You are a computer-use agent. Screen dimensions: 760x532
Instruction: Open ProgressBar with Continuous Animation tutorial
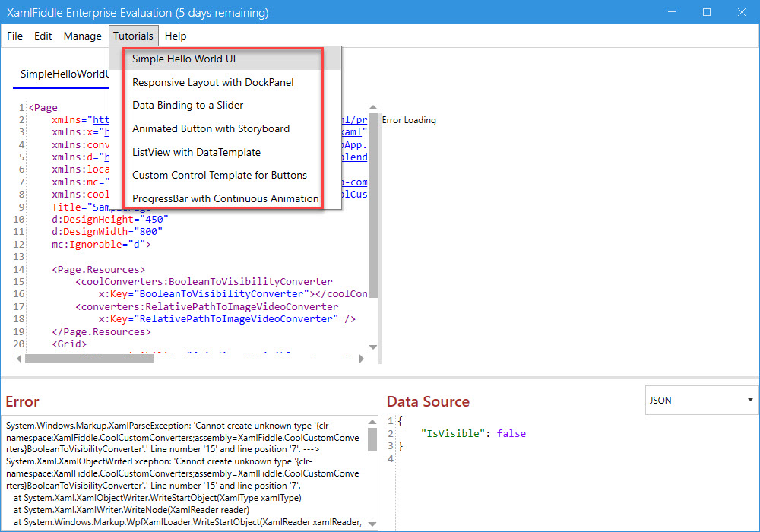[226, 198]
